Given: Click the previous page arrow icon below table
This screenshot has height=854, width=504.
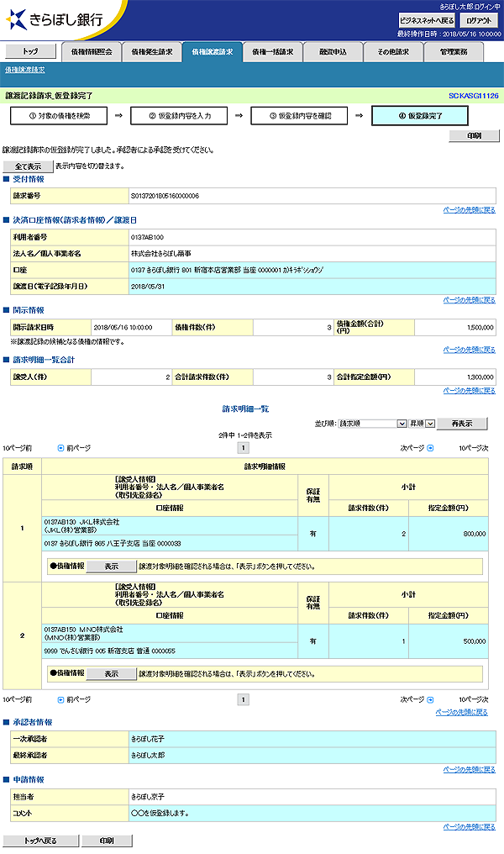Looking at the screenshot, I should click(x=60, y=700).
